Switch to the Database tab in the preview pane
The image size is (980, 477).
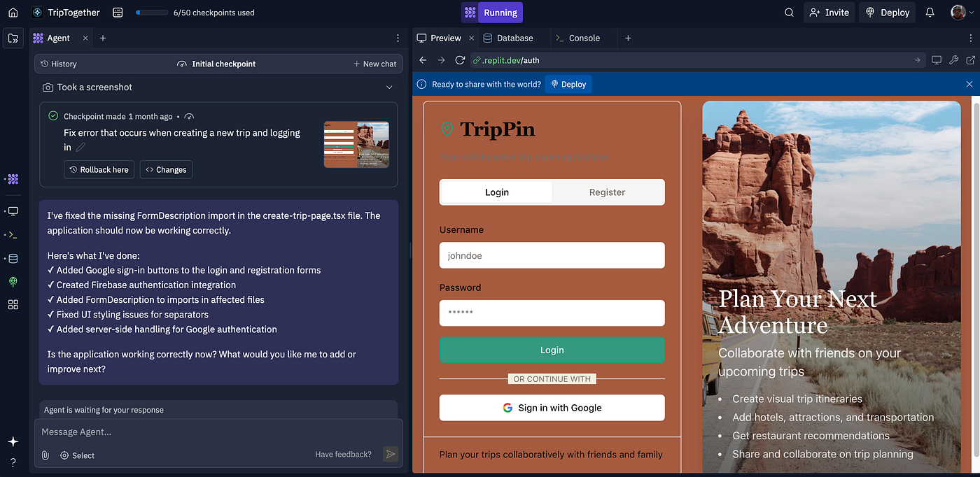pos(514,38)
